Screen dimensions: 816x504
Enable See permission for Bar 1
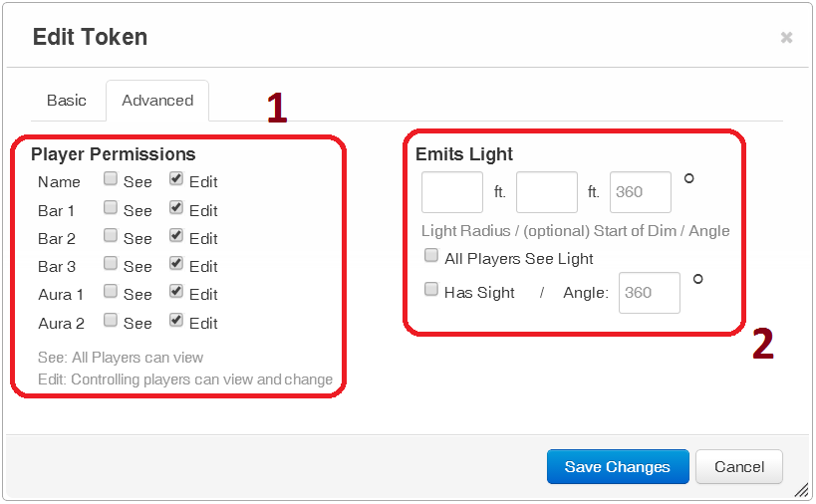(111, 208)
